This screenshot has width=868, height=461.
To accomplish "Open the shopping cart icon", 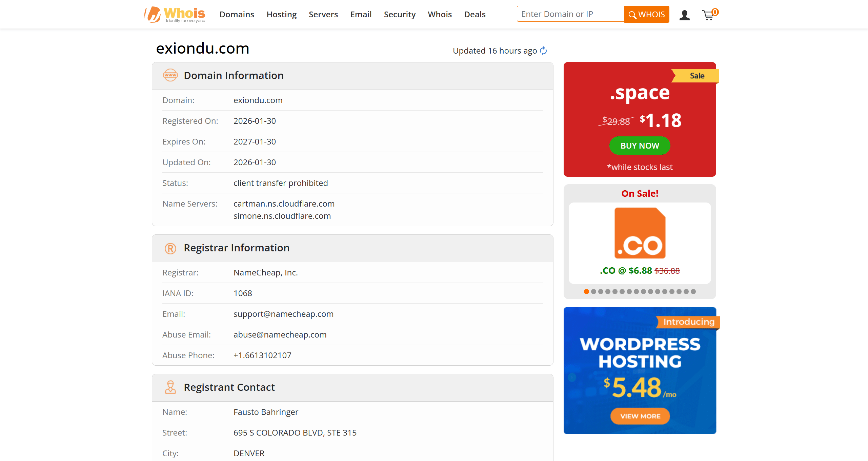I will 710,14.
